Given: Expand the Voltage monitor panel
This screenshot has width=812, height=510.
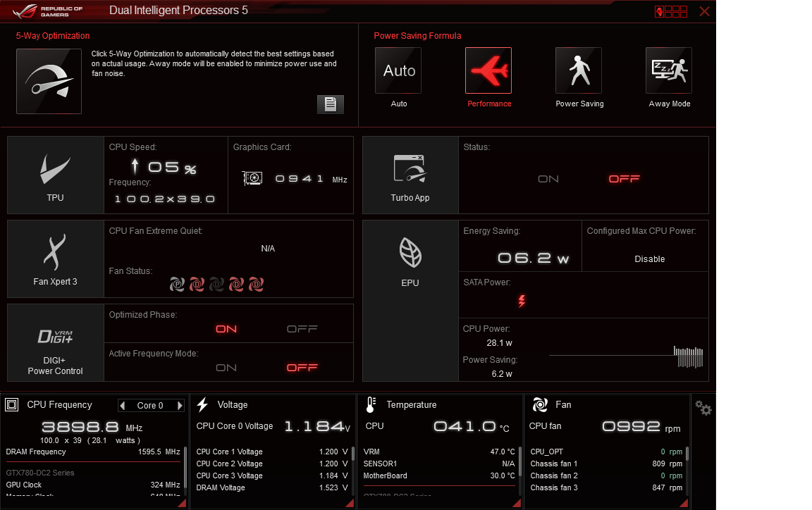Looking at the screenshot, I should [350, 503].
